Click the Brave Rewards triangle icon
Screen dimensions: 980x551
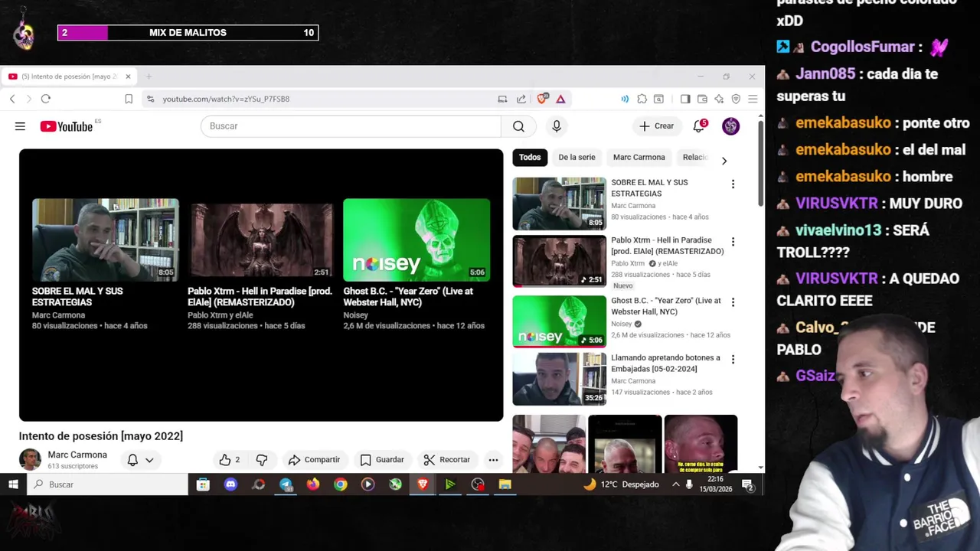pos(560,99)
